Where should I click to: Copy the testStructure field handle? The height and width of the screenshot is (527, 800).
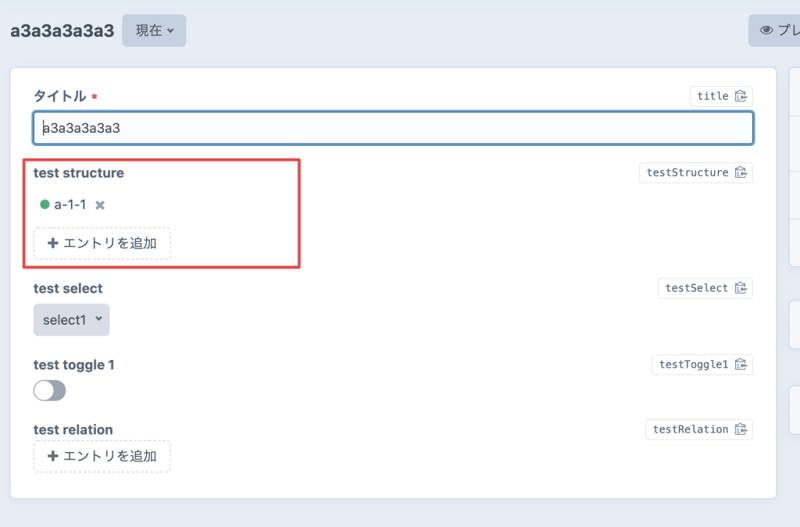pos(740,173)
